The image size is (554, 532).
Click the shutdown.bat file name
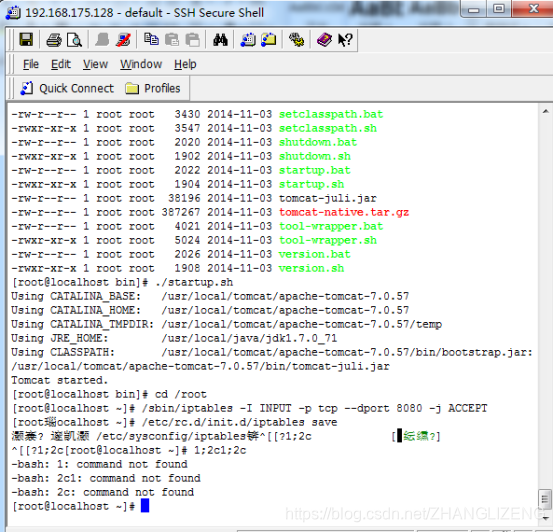pyautogui.click(x=318, y=142)
